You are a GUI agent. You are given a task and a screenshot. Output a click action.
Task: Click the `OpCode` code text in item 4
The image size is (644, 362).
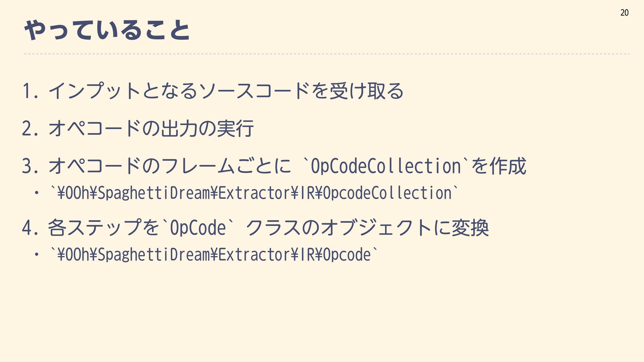coord(198,228)
